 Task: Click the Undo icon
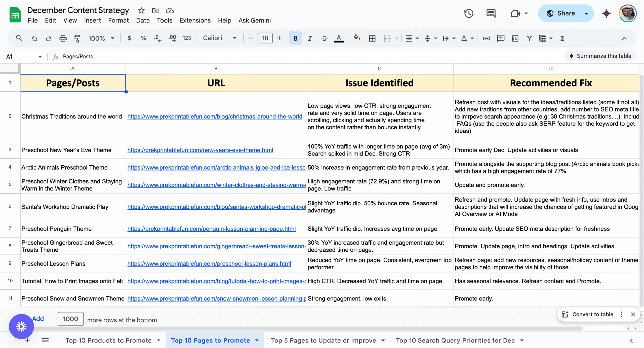[x=34, y=38]
